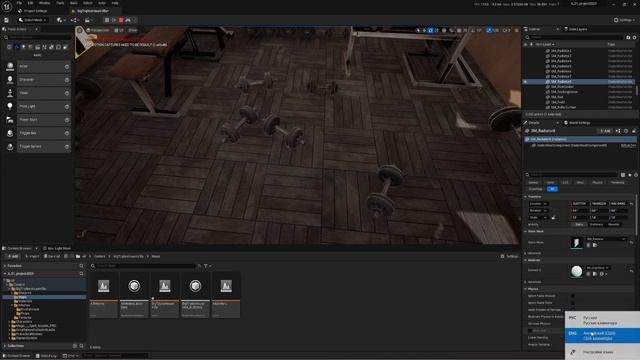Select the All filter button in Details
This screenshot has height=360, width=640.
tap(552, 189)
